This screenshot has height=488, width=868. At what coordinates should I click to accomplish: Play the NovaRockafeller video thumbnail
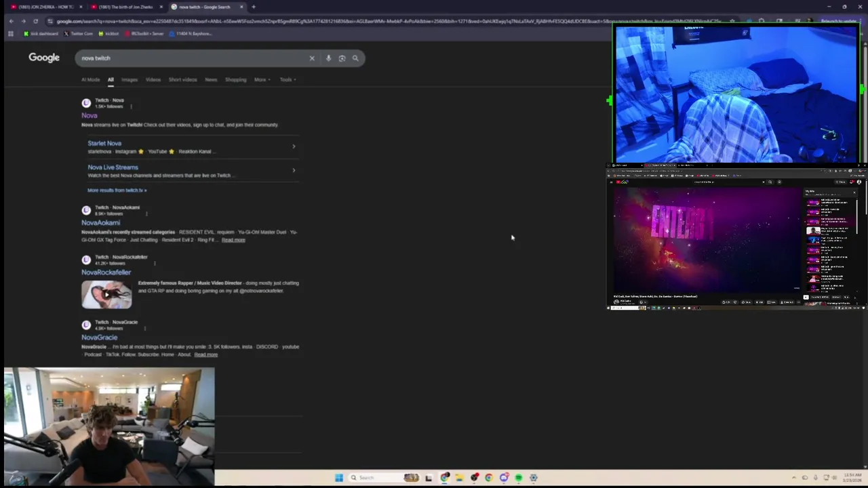click(x=106, y=294)
